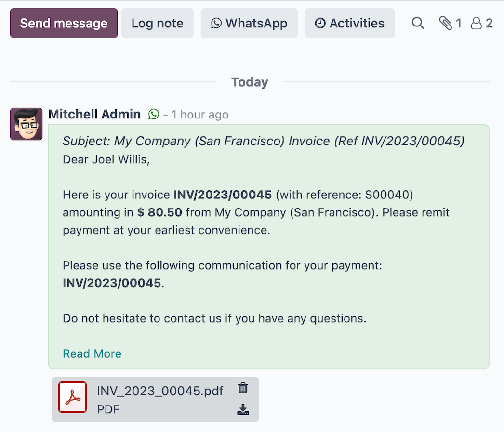Open followers list via person icon

tap(481, 23)
